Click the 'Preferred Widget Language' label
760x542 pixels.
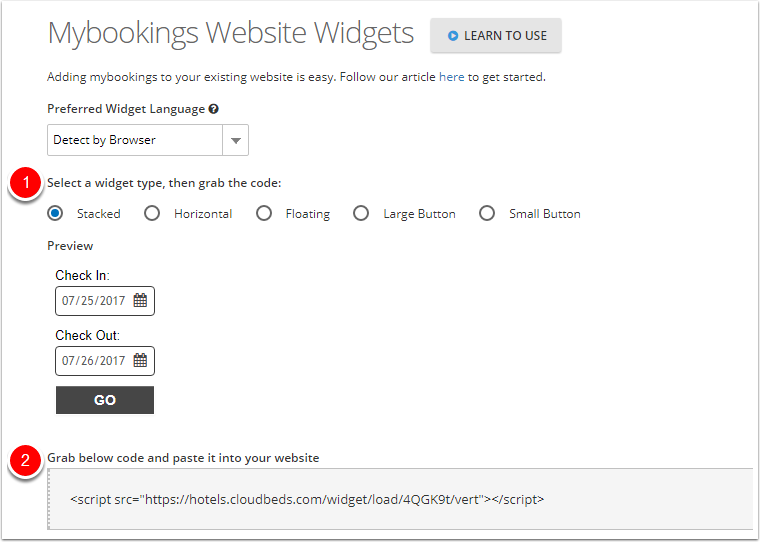coord(126,109)
